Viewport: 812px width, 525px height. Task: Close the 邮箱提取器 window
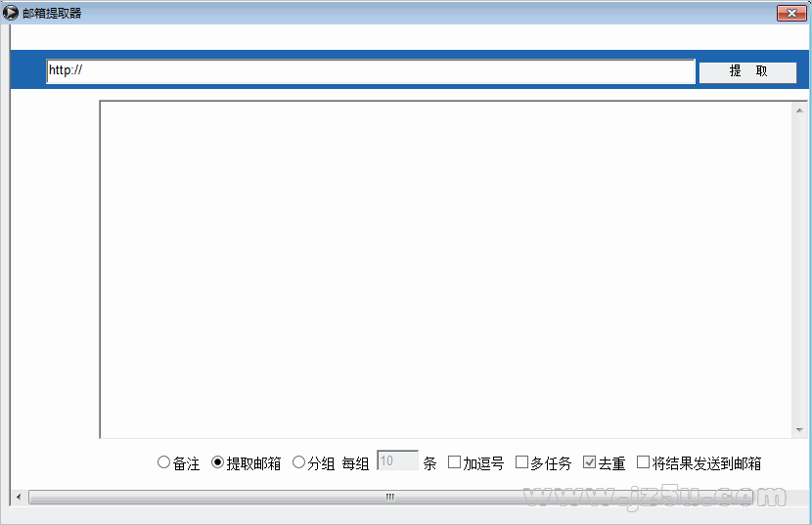tap(790, 13)
